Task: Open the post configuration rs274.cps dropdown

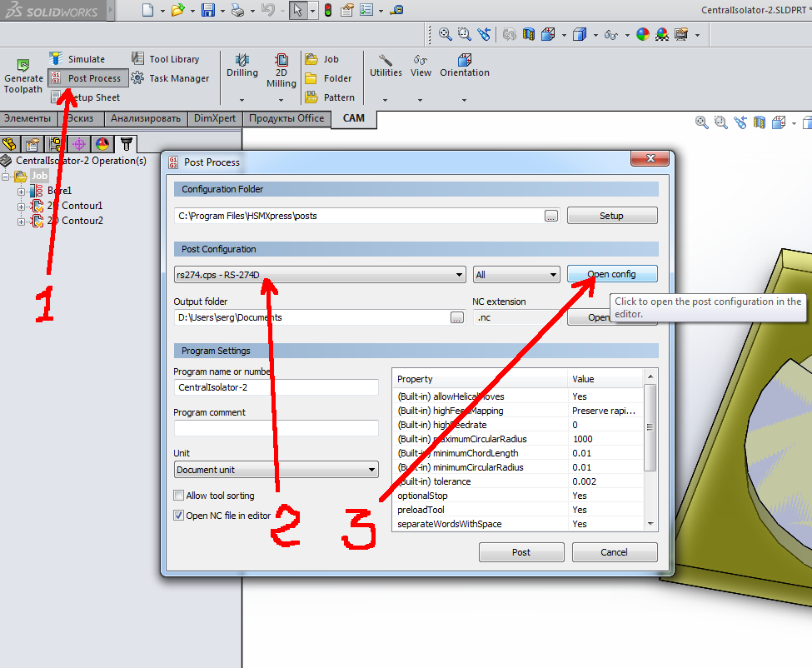Action: click(x=320, y=275)
